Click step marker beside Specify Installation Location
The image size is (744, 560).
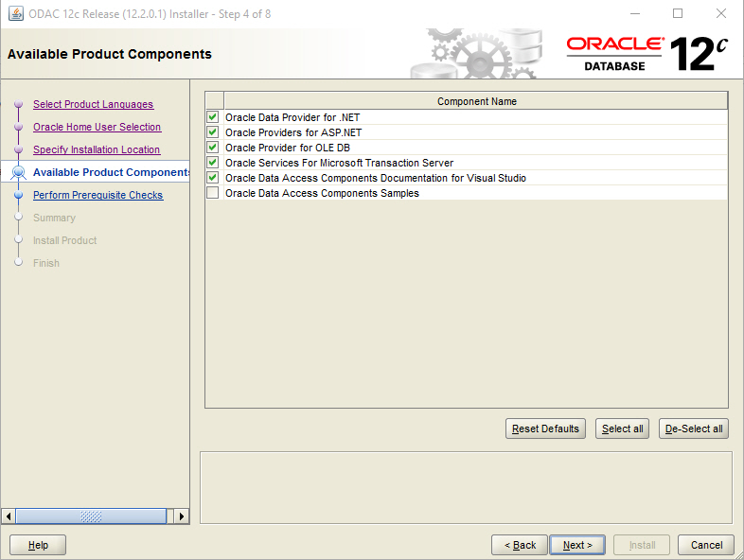click(x=19, y=149)
